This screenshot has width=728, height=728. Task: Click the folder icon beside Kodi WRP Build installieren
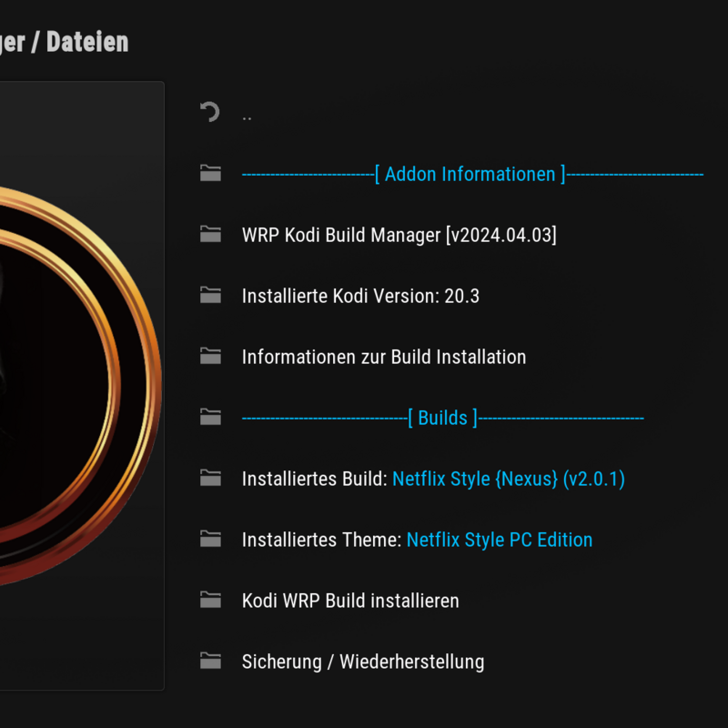[x=209, y=600]
